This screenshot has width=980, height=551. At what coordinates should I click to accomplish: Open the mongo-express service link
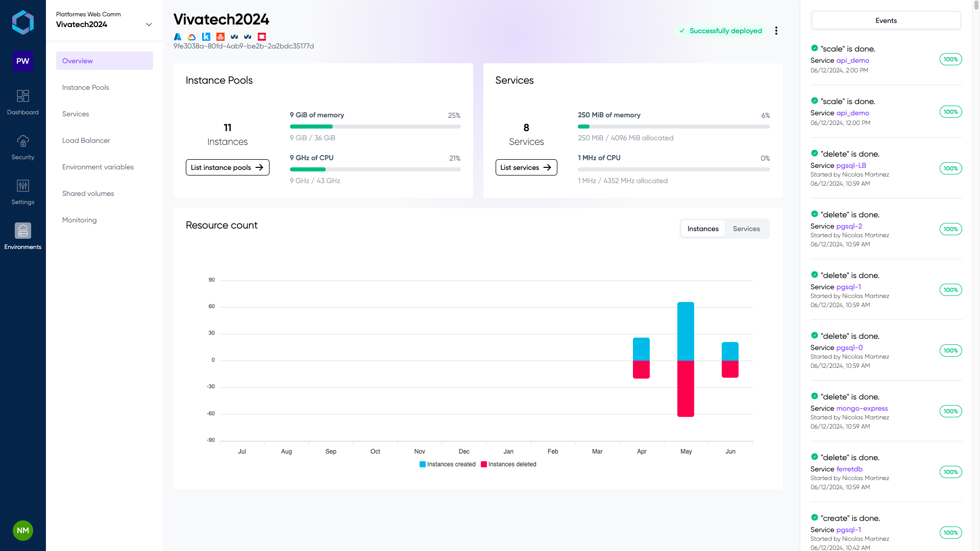tap(862, 409)
